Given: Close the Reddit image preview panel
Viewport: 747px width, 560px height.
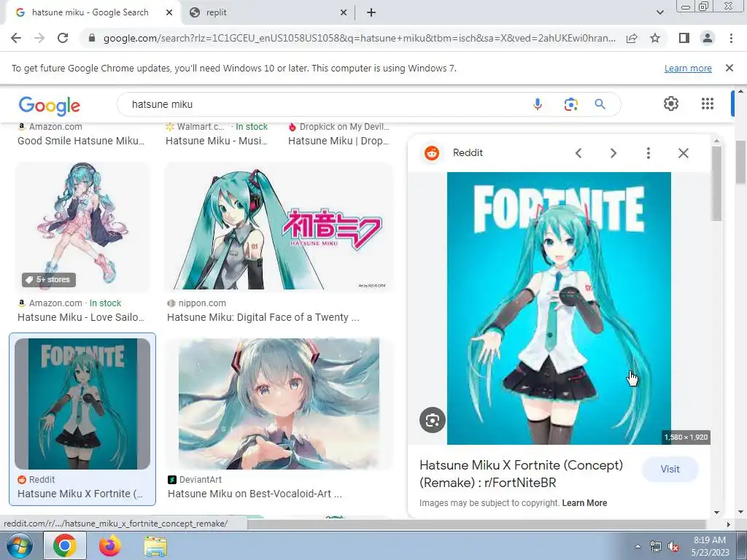Looking at the screenshot, I should click(x=683, y=153).
